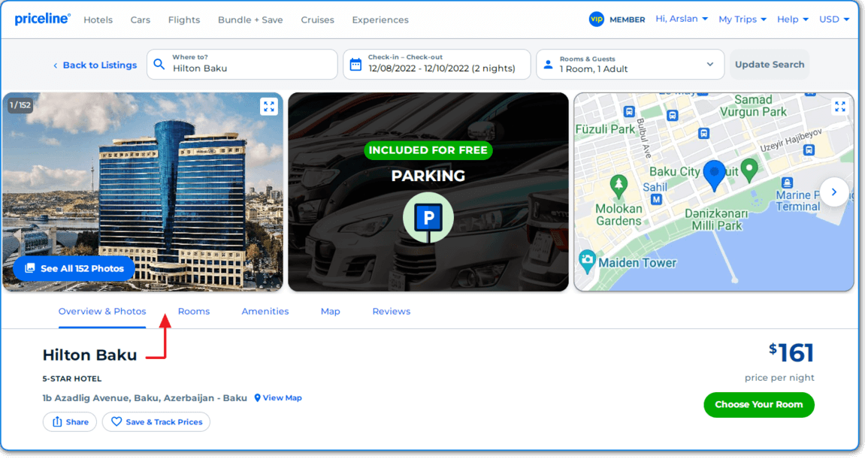Expand the map to fullscreen

point(839,106)
